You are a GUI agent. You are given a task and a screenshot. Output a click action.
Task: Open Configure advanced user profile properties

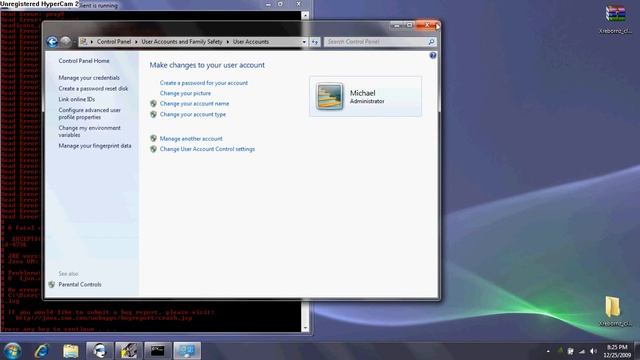click(89, 113)
